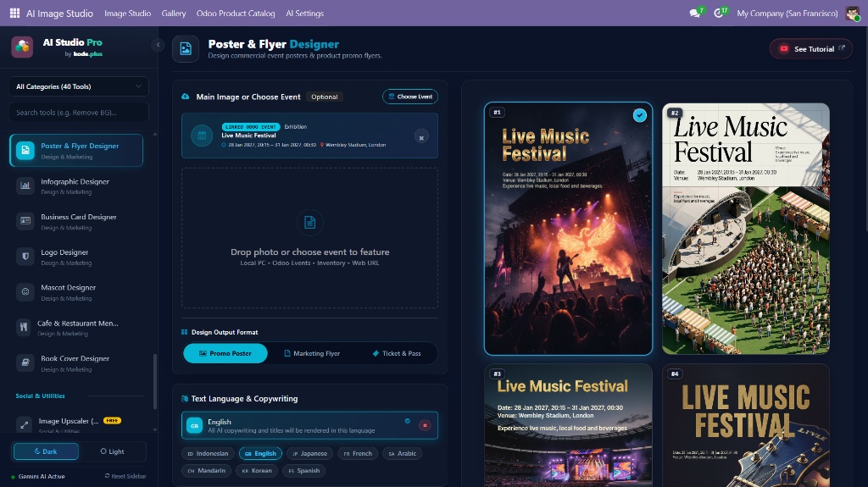Open the Logo Designer tool
868x487 pixels.
76,257
